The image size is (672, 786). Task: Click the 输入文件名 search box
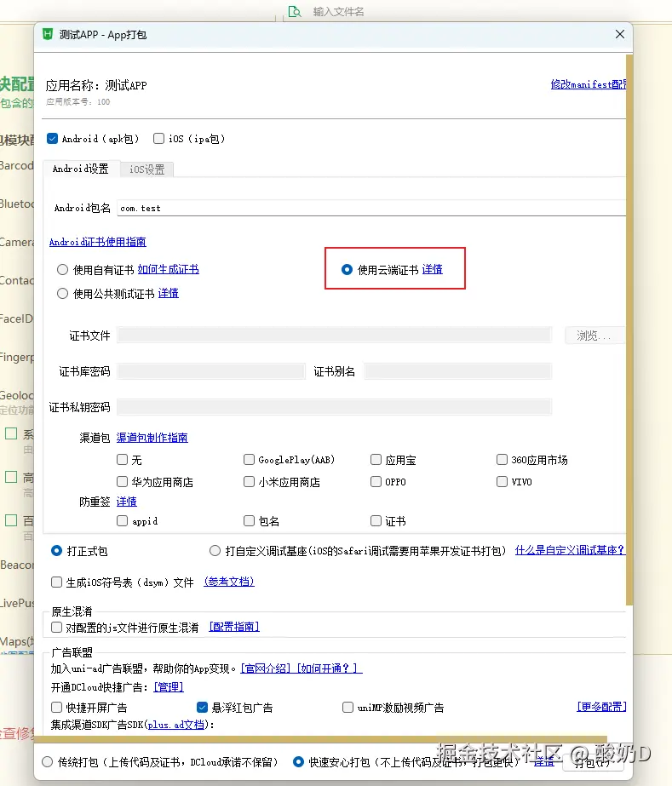338,12
